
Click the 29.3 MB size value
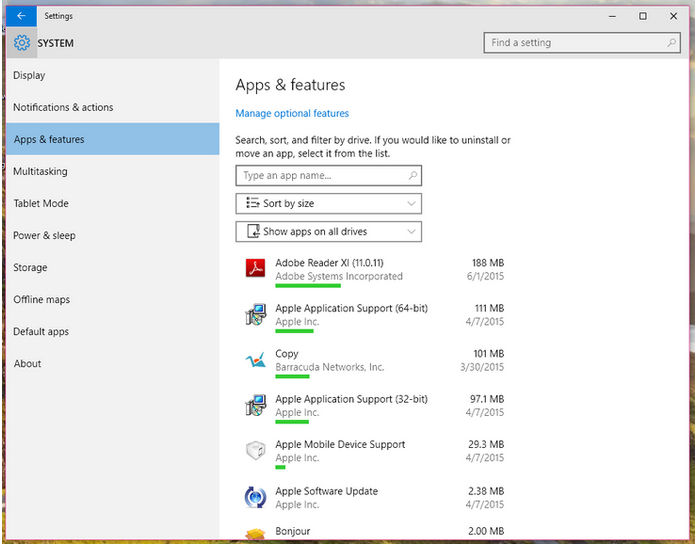[x=486, y=444]
